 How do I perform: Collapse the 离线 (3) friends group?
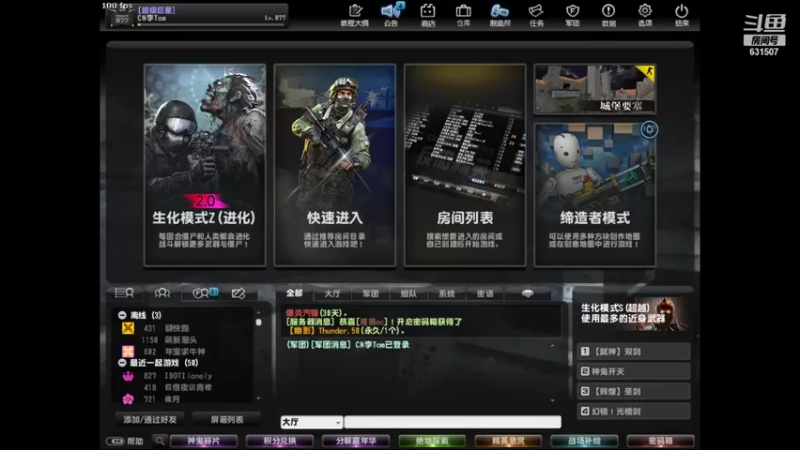tap(122, 315)
